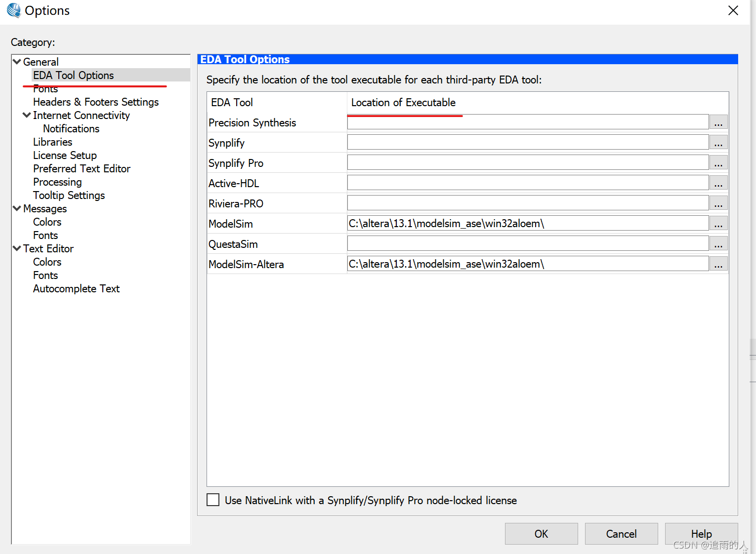Collapse the Messages category
756x554 pixels.
click(17, 208)
